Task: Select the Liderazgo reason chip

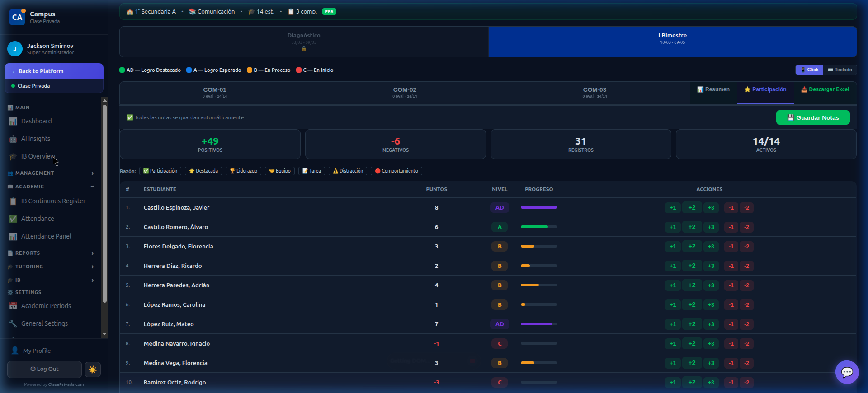Action: (x=243, y=171)
